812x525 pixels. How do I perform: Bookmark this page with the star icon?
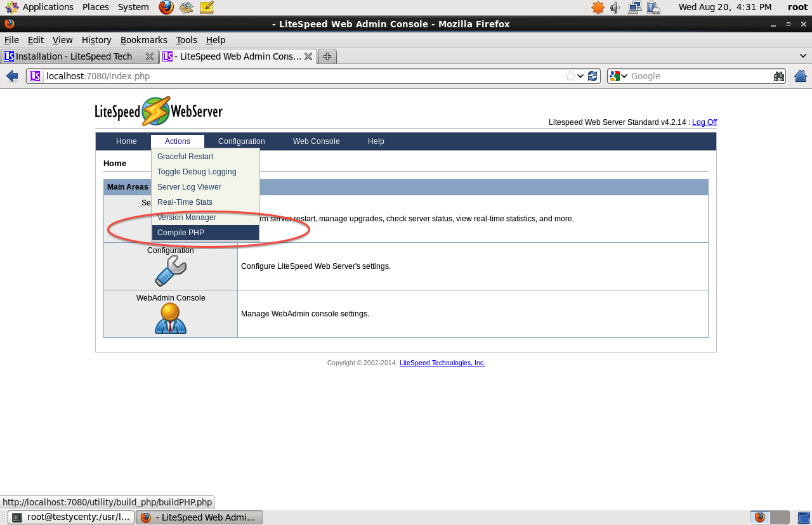[x=570, y=76]
